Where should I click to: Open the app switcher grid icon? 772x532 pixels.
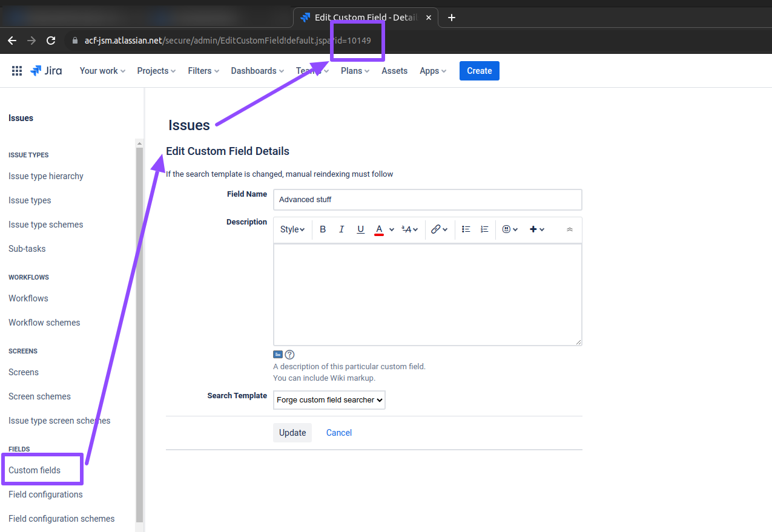(16, 70)
